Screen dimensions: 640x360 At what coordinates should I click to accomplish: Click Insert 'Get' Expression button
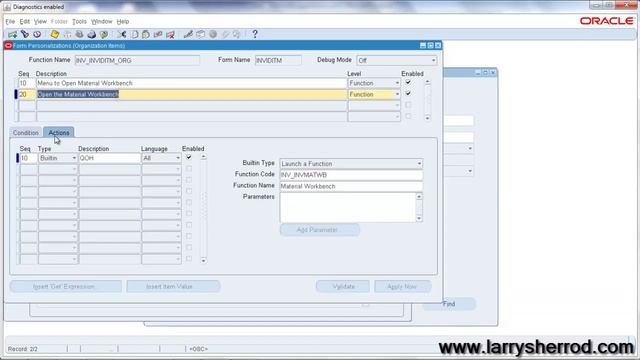[x=65, y=287]
